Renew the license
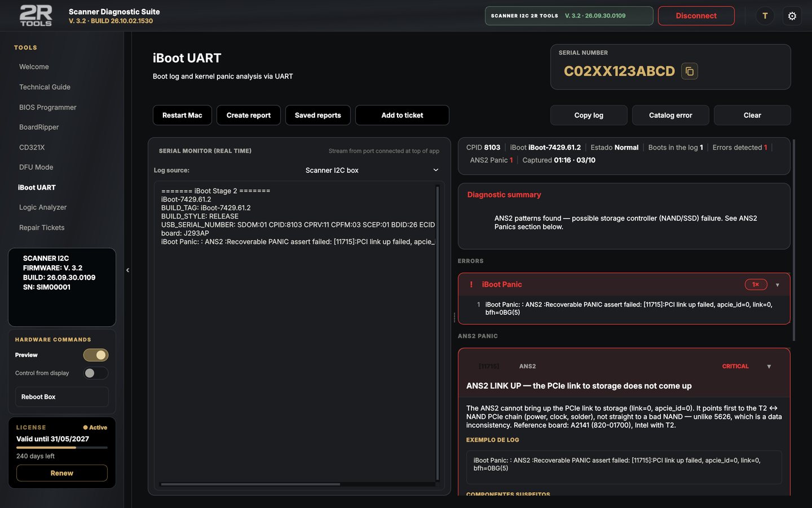 (x=62, y=473)
